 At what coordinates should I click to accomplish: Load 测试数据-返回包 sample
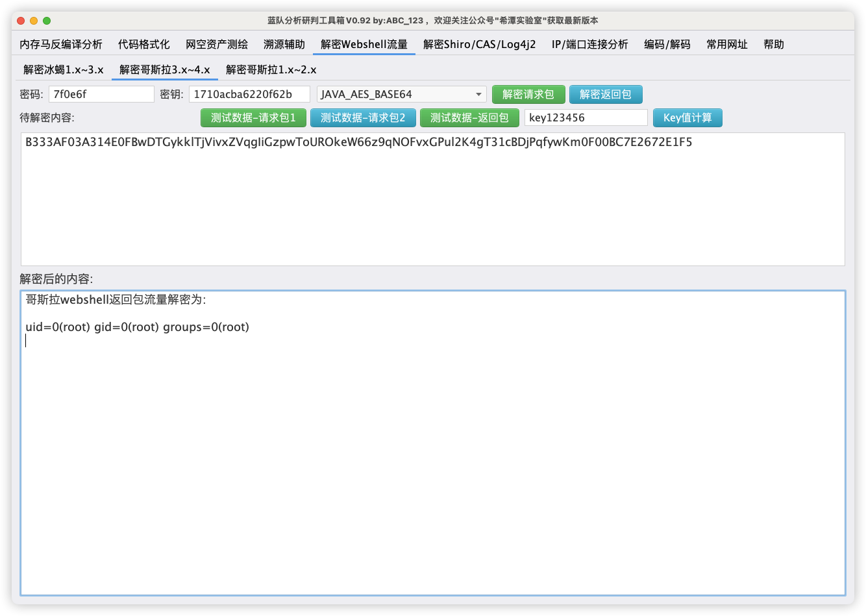[469, 117]
